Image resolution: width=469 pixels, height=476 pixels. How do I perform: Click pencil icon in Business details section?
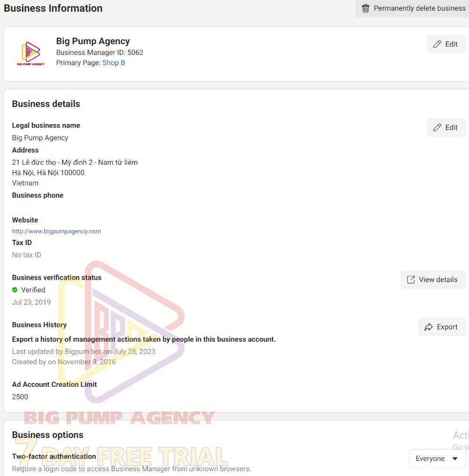pos(437,127)
